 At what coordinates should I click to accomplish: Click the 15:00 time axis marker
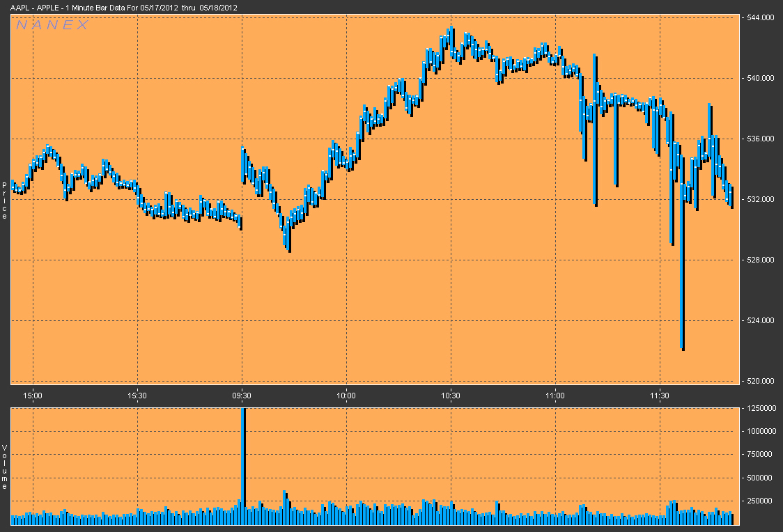point(33,395)
